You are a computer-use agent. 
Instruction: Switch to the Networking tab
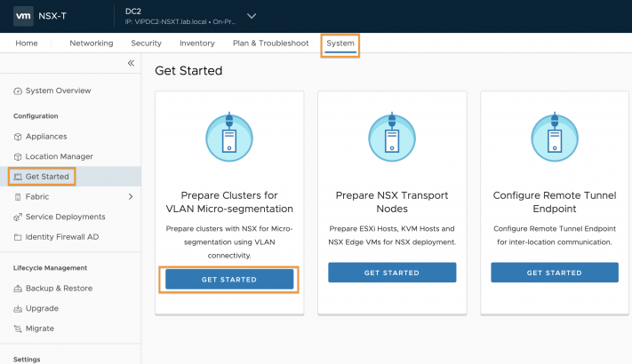click(91, 44)
